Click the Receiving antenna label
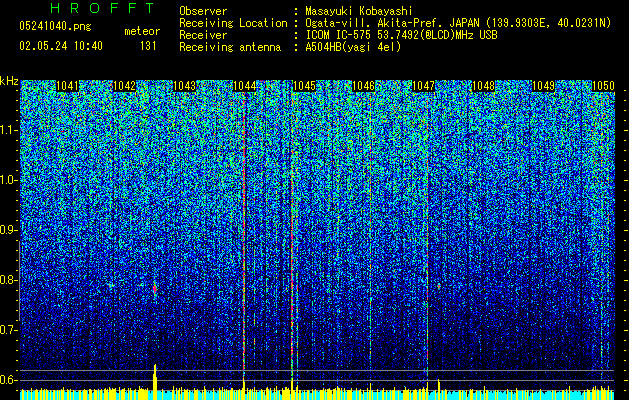This screenshot has width=629, height=400. pyautogui.click(x=230, y=47)
